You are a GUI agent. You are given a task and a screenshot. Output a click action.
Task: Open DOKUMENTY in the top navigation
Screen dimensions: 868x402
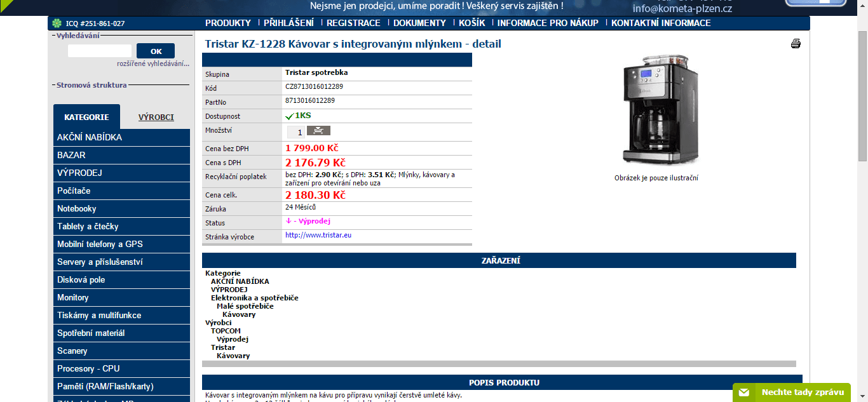[419, 23]
